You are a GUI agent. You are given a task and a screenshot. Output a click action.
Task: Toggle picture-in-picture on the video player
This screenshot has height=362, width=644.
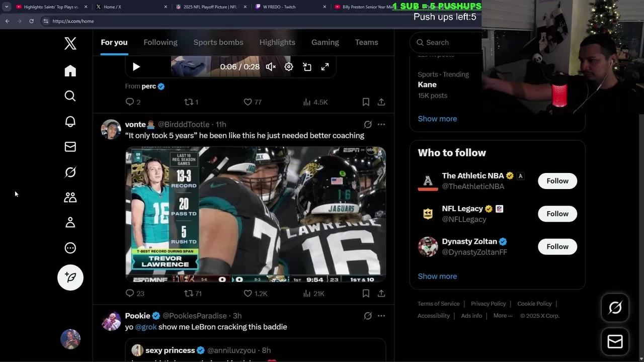(307, 67)
